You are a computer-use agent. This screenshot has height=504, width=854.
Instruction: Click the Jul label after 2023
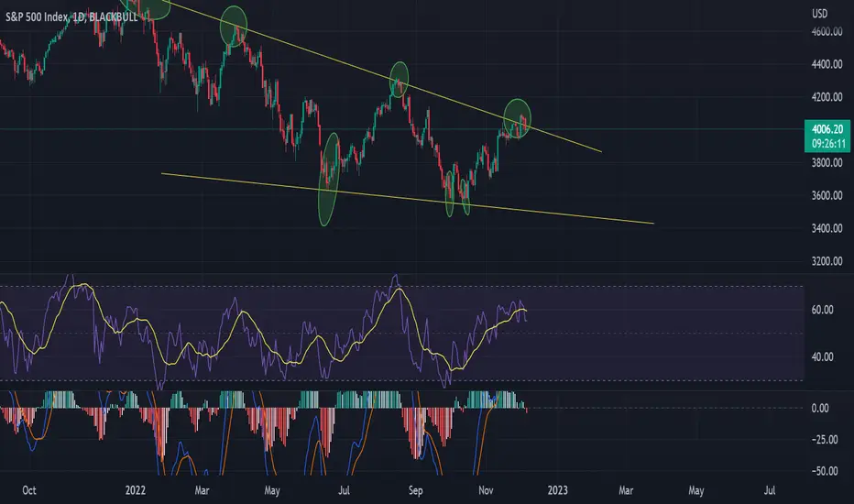[x=769, y=490]
